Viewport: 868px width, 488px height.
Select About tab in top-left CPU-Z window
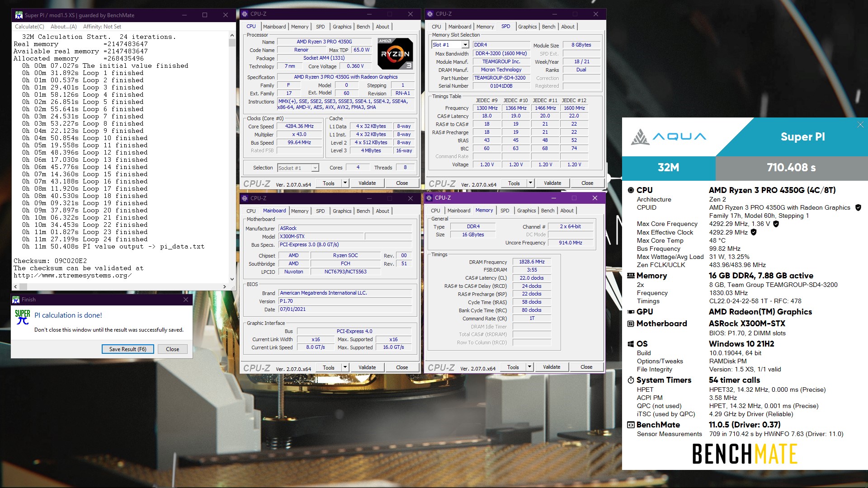point(382,27)
